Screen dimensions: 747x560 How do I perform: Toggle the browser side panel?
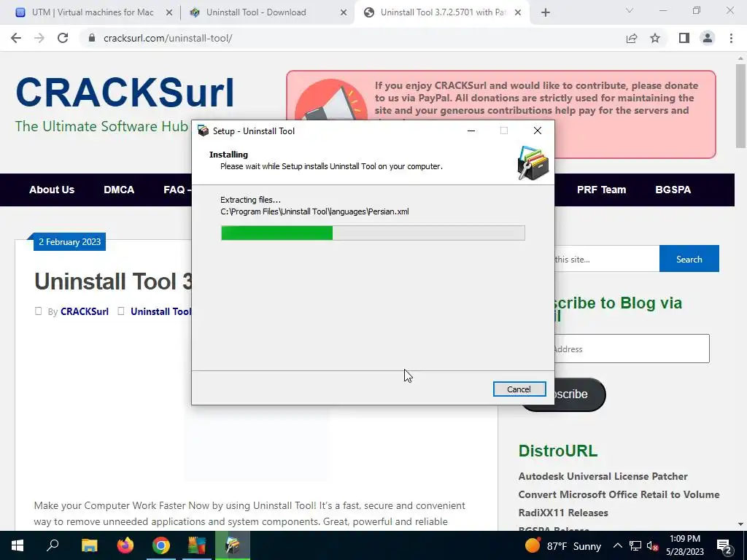pos(684,38)
